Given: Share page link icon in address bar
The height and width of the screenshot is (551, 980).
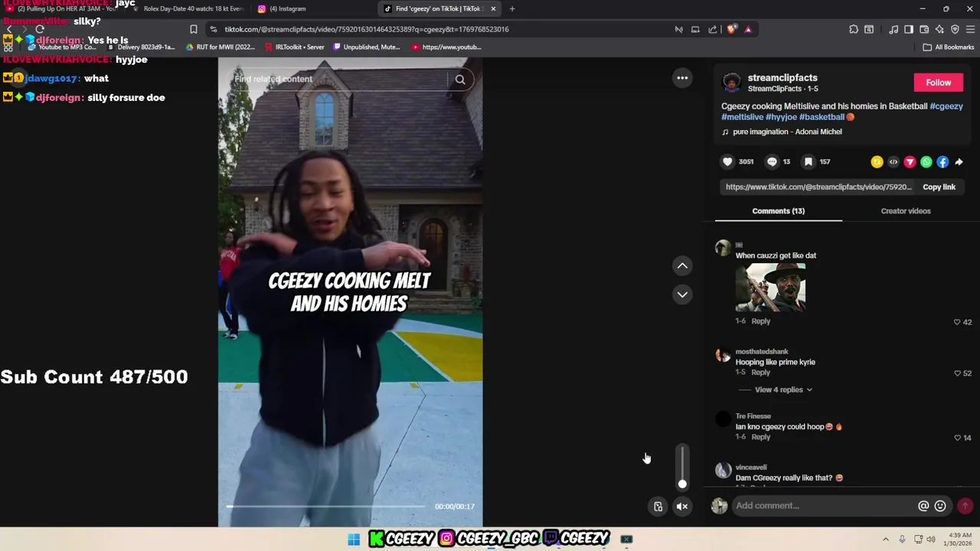Looking at the screenshot, I should 713,29.
